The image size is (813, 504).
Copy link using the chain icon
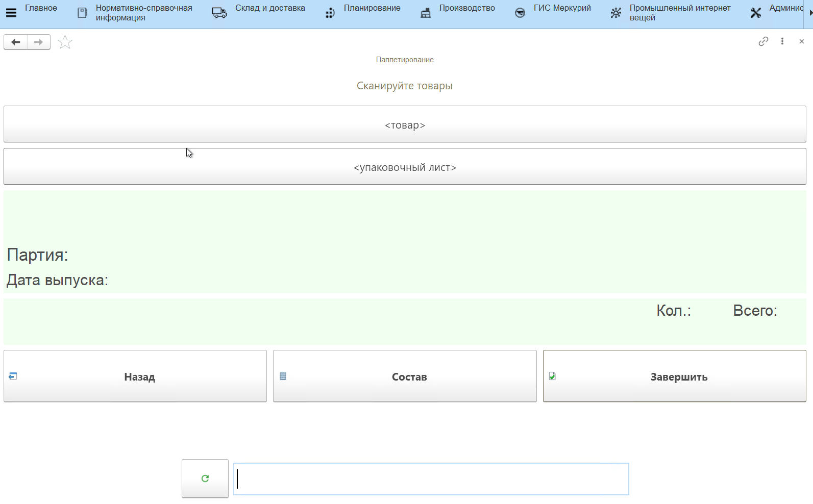[763, 41]
